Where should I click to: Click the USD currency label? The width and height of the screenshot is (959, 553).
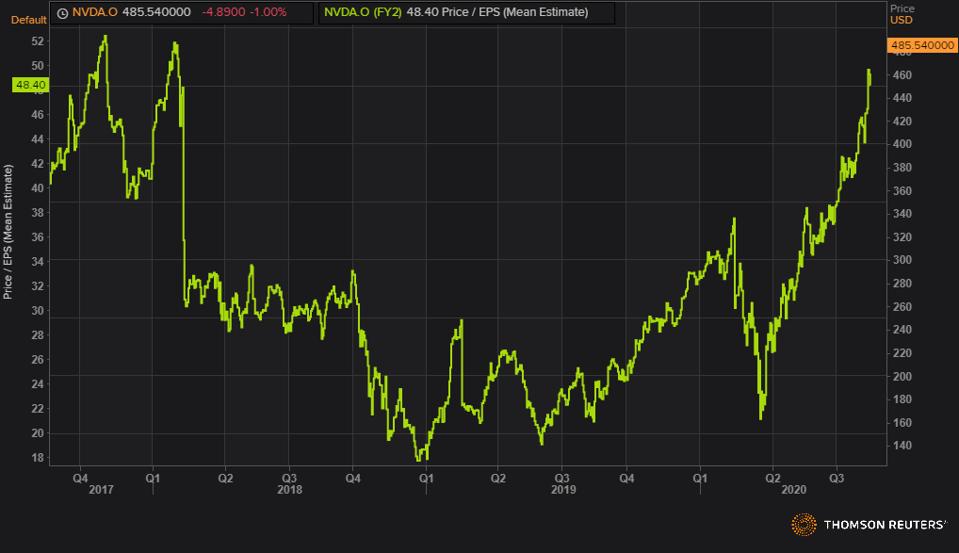tap(901, 20)
